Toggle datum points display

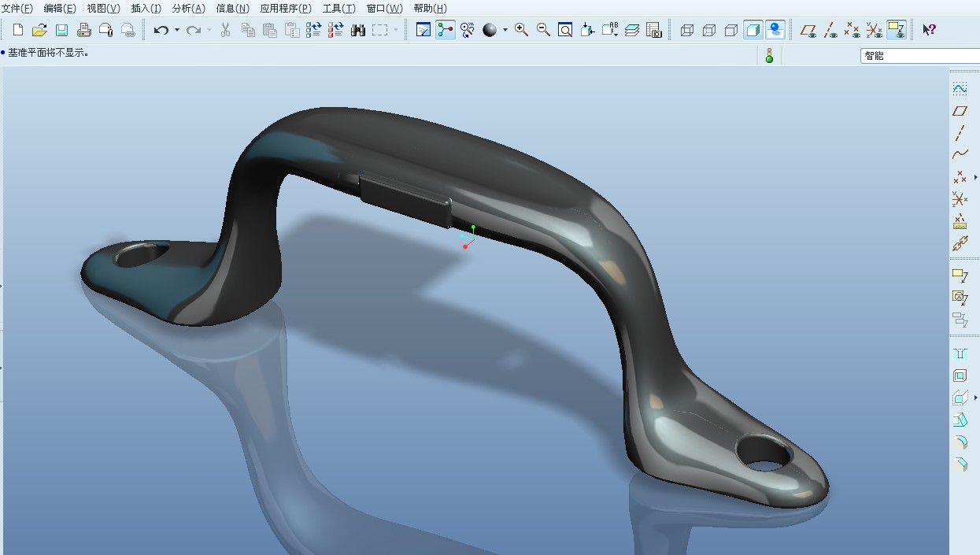(852, 30)
